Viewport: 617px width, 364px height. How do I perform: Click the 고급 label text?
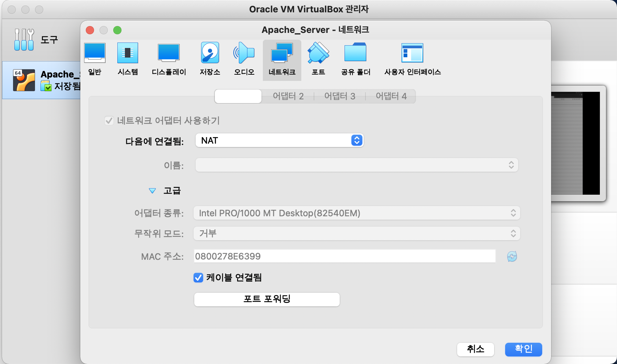172,191
